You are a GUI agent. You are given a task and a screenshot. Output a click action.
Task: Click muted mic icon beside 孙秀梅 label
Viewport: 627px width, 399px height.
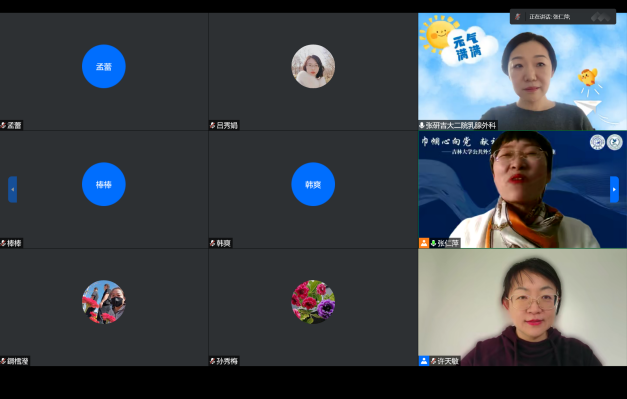pos(213,361)
